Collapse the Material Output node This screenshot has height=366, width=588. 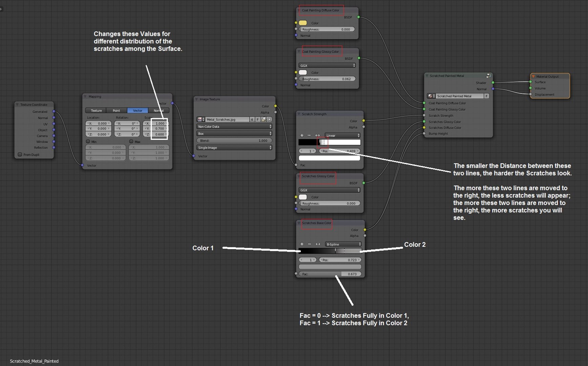[x=533, y=77]
